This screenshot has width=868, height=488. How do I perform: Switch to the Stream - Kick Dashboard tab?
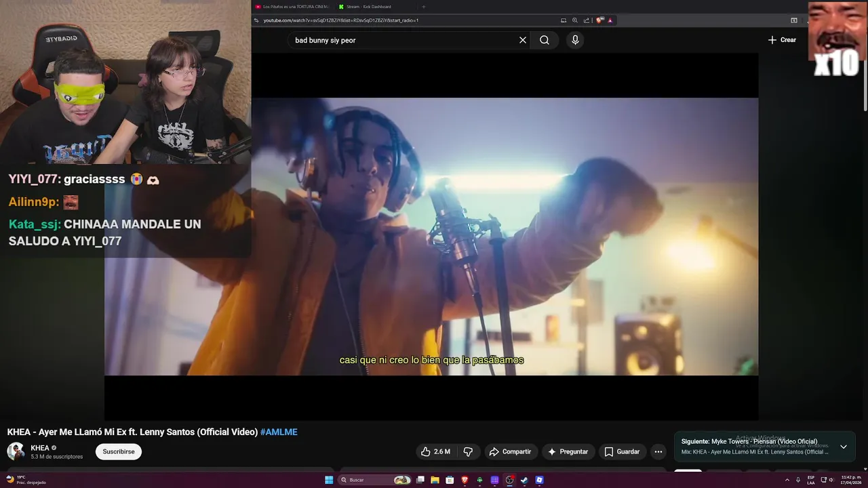(x=368, y=7)
